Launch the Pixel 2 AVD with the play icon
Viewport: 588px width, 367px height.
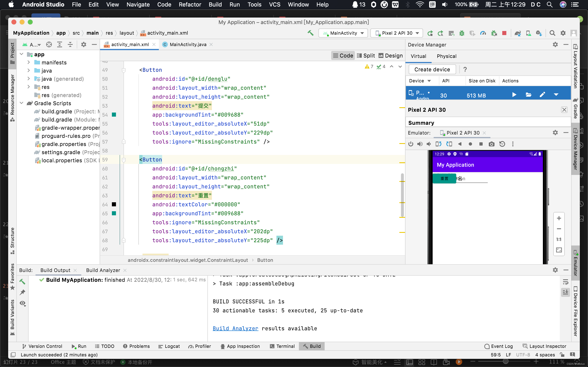tap(514, 95)
